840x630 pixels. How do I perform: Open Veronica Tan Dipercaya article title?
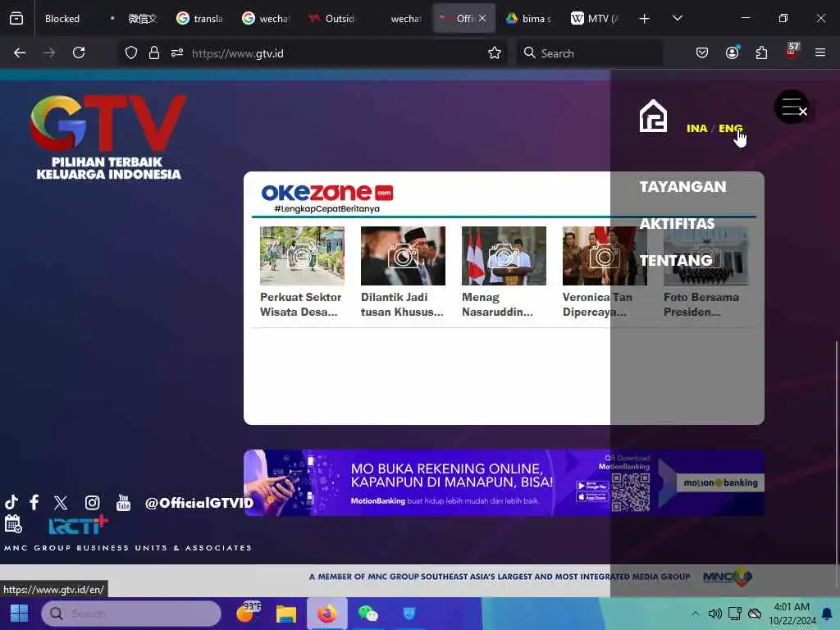[597, 304]
